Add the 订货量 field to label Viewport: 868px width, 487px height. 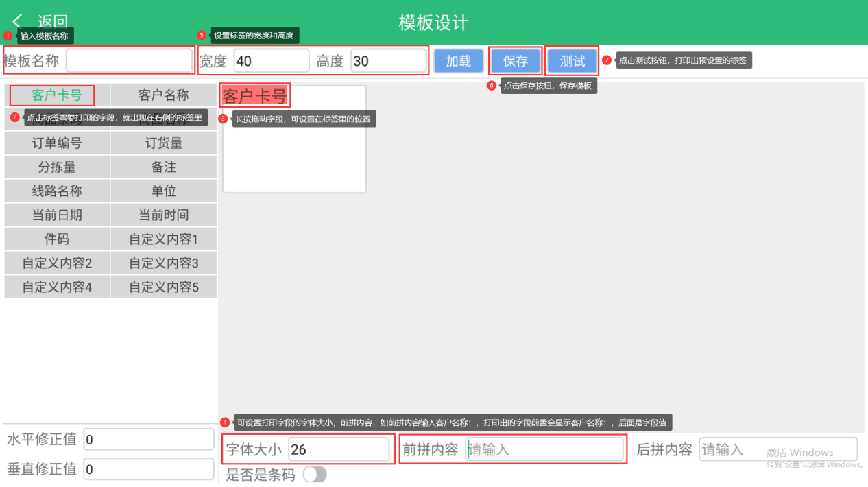(x=163, y=143)
